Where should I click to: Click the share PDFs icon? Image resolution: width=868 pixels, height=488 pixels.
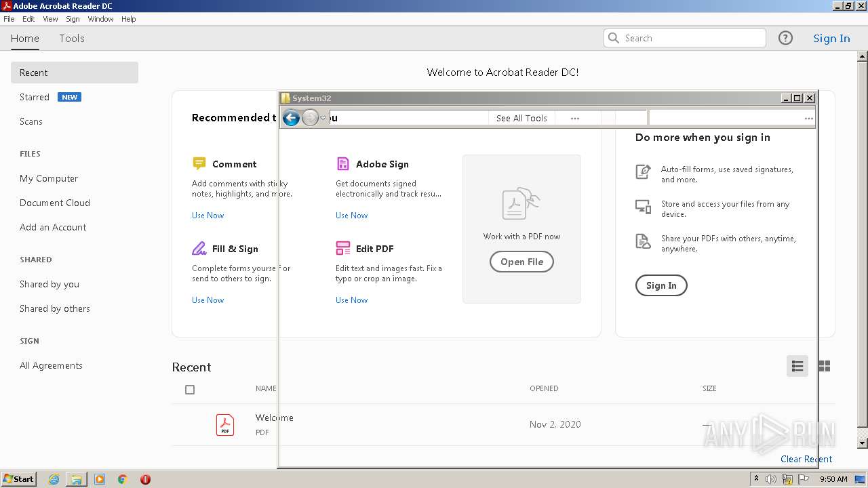click(x=643, y=241)
